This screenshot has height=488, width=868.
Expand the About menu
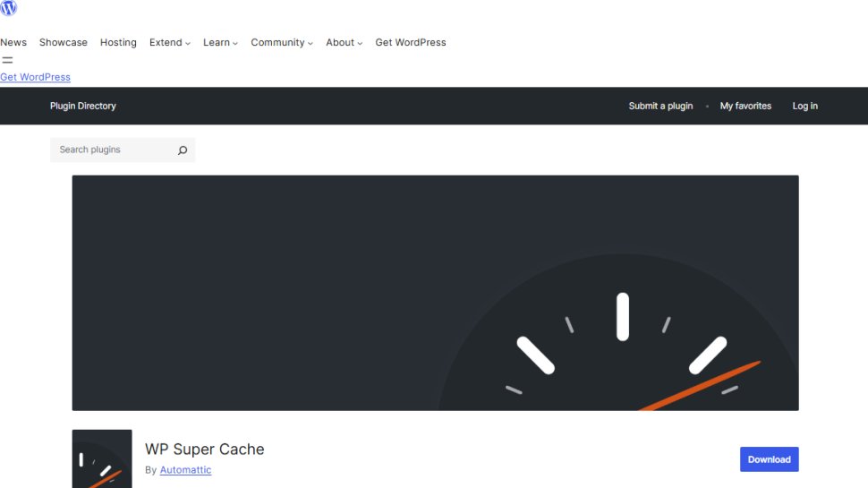point(345,43)
